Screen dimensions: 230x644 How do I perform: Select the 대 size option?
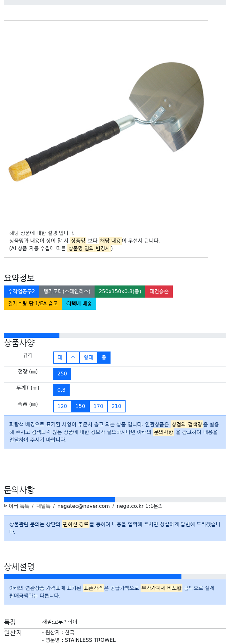coord(60,358)
